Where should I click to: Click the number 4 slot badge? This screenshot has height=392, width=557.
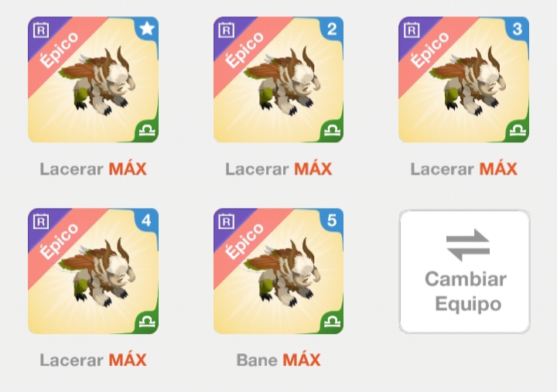(147, 220)
